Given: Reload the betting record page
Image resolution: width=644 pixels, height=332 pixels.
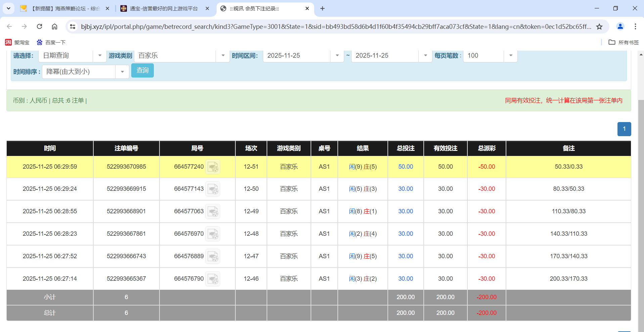Looking at the screenshot, I should [39, 26].
